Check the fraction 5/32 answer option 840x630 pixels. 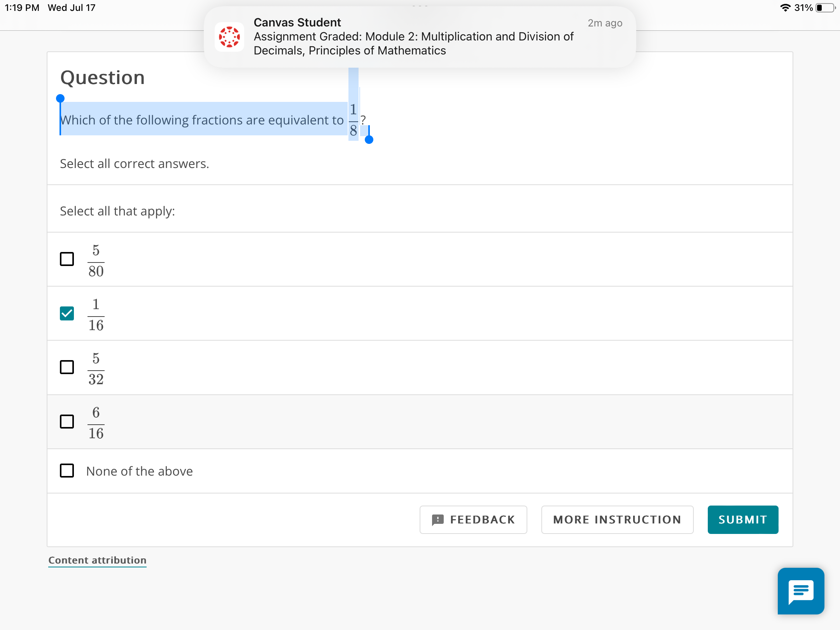[66, 367]
